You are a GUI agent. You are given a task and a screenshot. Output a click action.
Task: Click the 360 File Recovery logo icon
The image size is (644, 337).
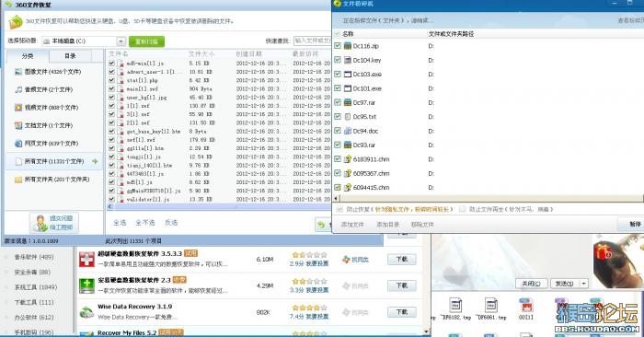(x=16, y=22)
